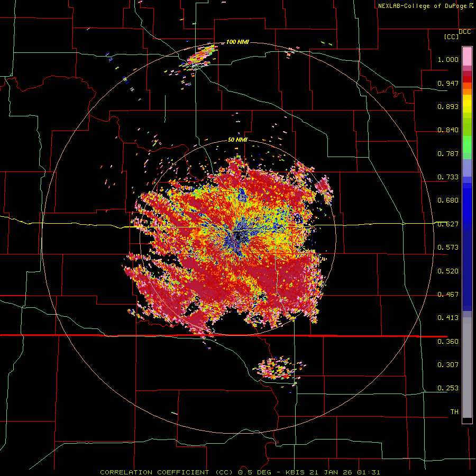Click the 1.000 scale value
The image size is (476, 476).
click(448, 59)
